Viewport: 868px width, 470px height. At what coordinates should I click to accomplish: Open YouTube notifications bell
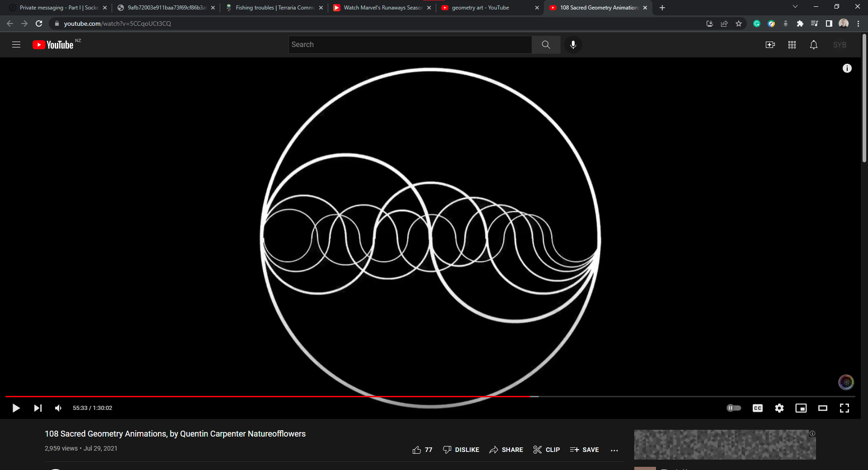click(813, 45)
